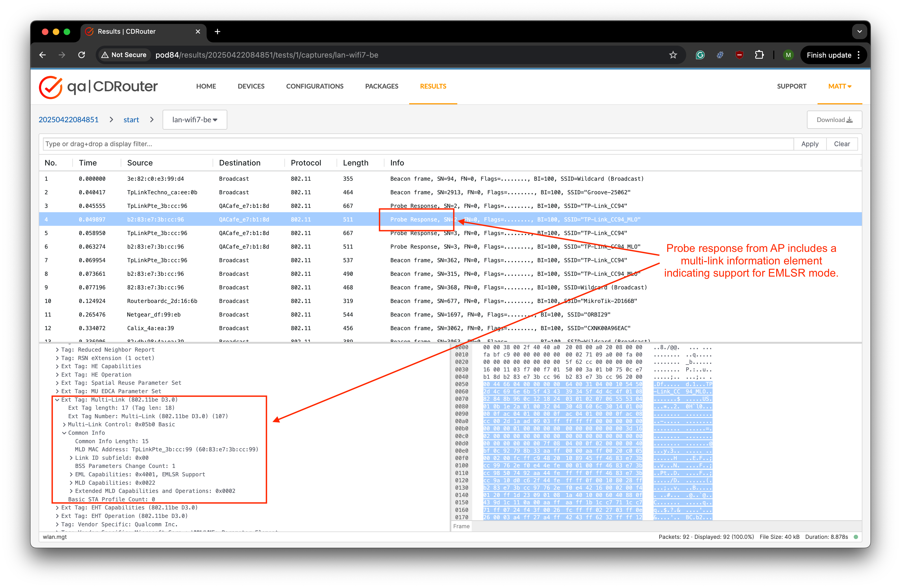
Task: Clear the display filter
Action: coord(841,144)
